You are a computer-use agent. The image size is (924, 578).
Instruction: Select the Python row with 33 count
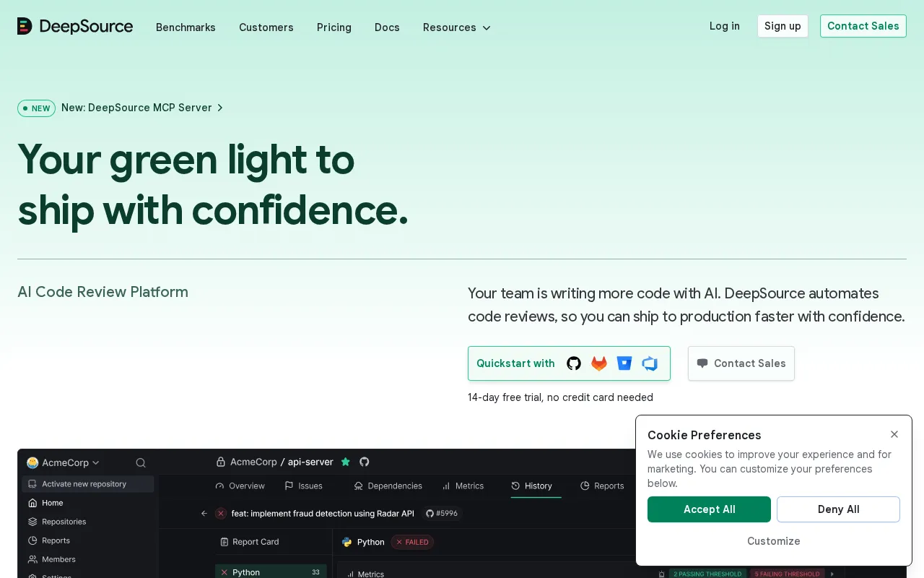(271, 571)
